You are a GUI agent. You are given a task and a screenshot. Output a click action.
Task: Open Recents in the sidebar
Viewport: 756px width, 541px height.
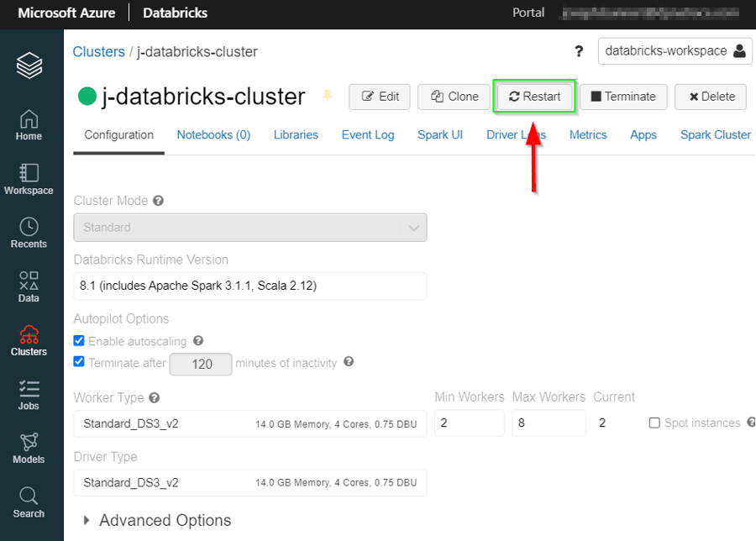[29, 233]
